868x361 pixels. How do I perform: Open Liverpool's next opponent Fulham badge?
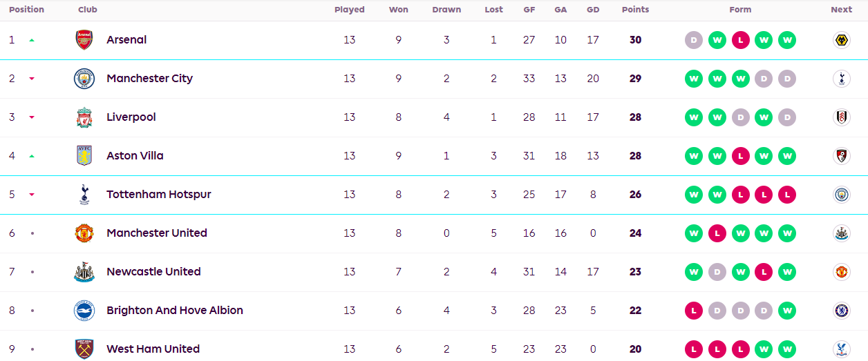click(841, 117)
